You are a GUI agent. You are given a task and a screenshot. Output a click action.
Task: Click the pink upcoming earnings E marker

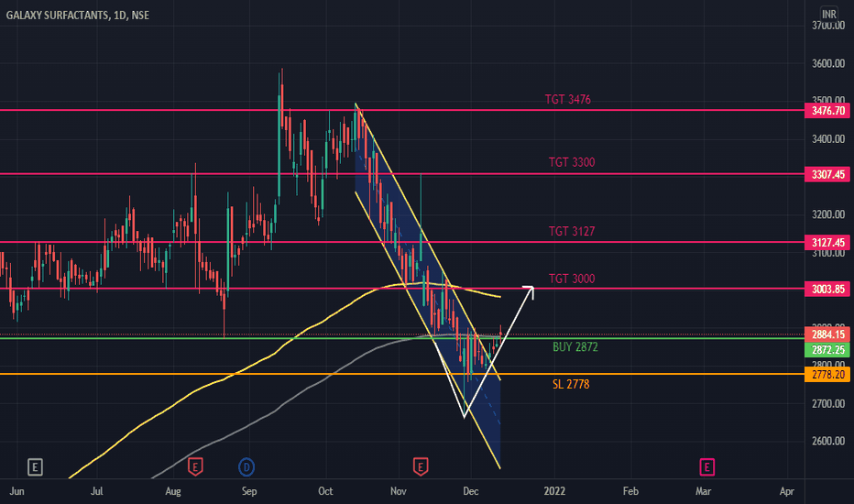[x=706, y=467]
